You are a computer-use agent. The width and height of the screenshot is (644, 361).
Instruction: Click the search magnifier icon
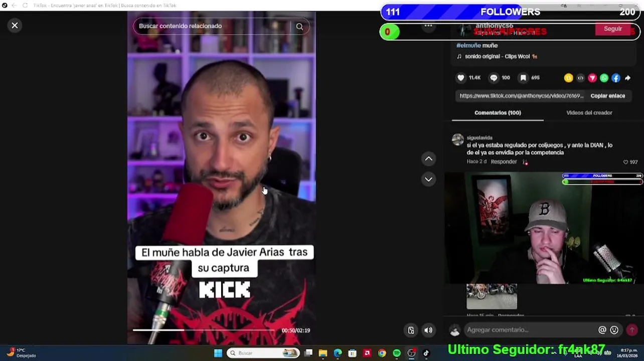pos(299,27)
